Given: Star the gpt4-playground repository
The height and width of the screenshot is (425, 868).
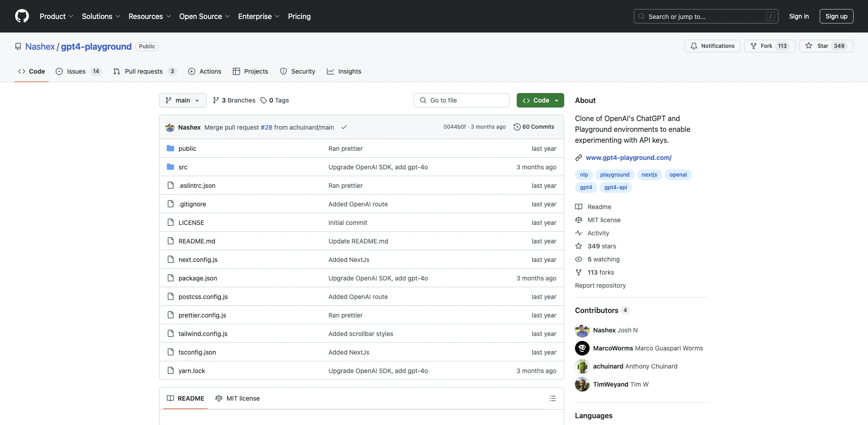Looking at the screenshot, I should tap(826, 46).
